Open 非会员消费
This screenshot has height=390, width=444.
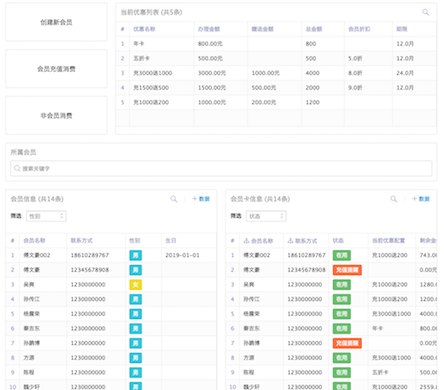[56, 116]
